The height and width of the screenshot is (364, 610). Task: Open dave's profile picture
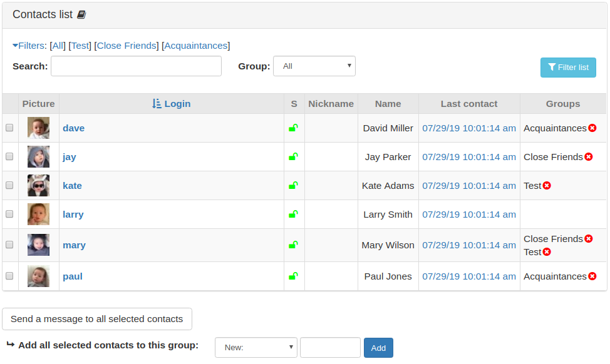[38, 128]
